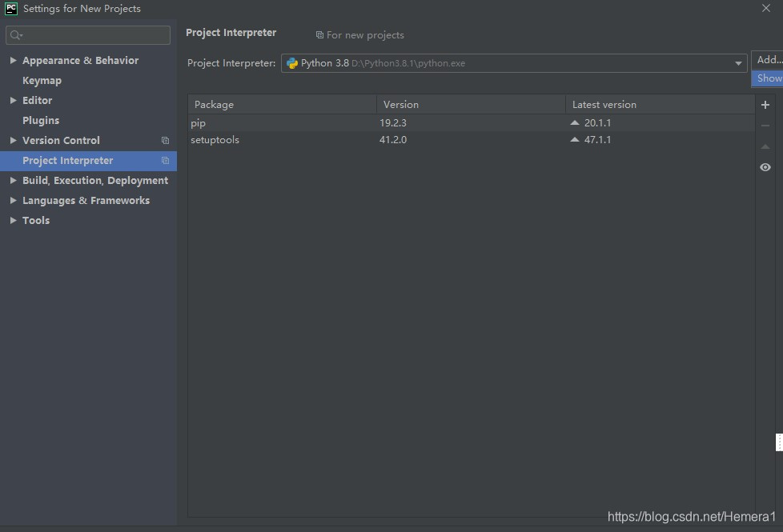Click the latest version 47.1.1 cell
Viewport: 783px width, 532px height.
[598, 140]
